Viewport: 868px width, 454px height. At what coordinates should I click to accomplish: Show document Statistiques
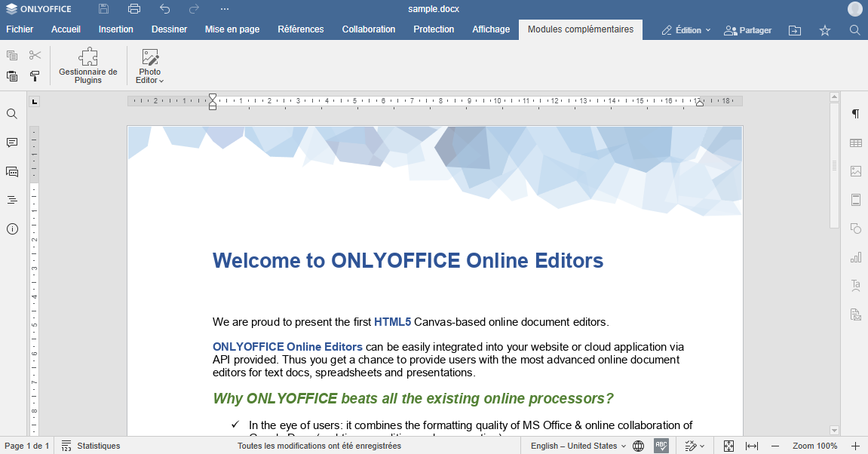pyautogui.click(x=90, y=446)
